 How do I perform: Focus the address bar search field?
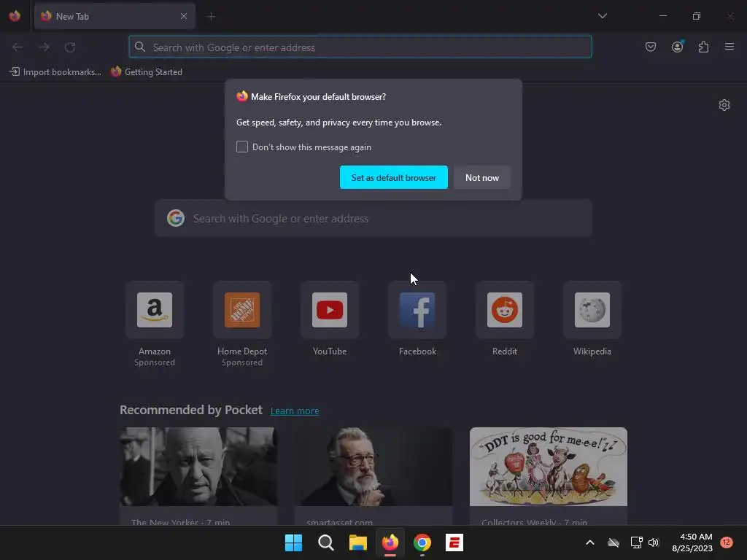(x=360, y=47)
